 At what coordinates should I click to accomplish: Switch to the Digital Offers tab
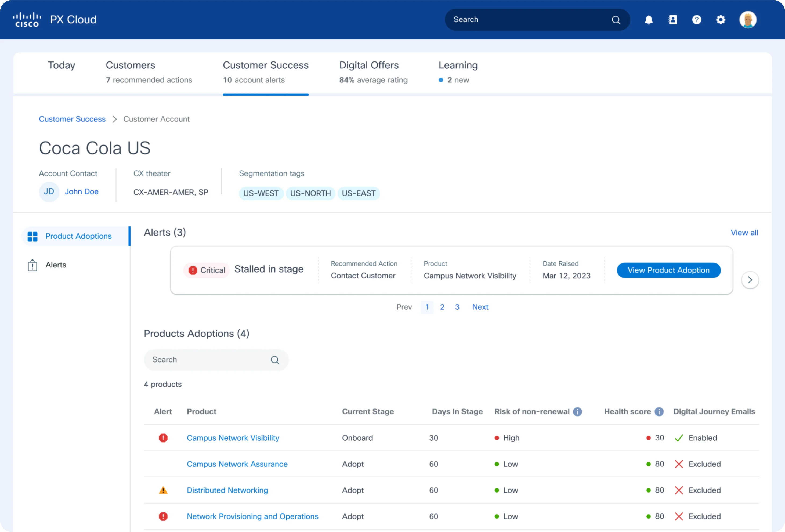373,72
